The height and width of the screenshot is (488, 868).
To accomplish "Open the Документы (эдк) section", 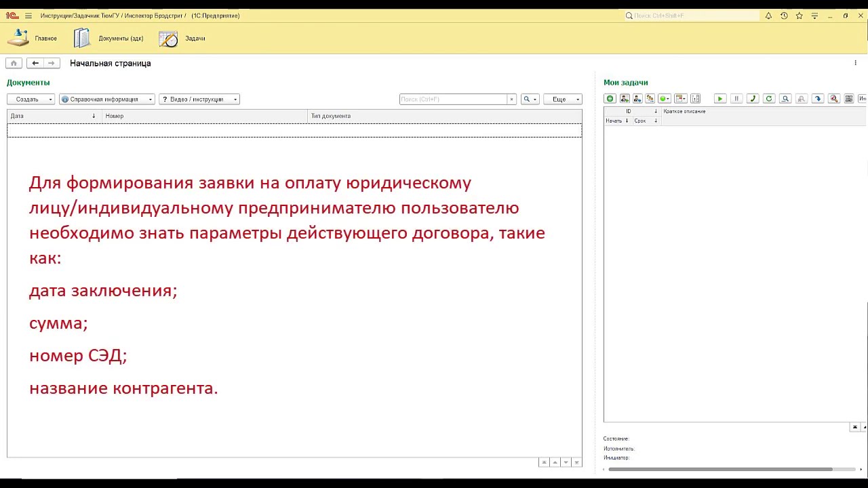I will click(x=108, y=39).
